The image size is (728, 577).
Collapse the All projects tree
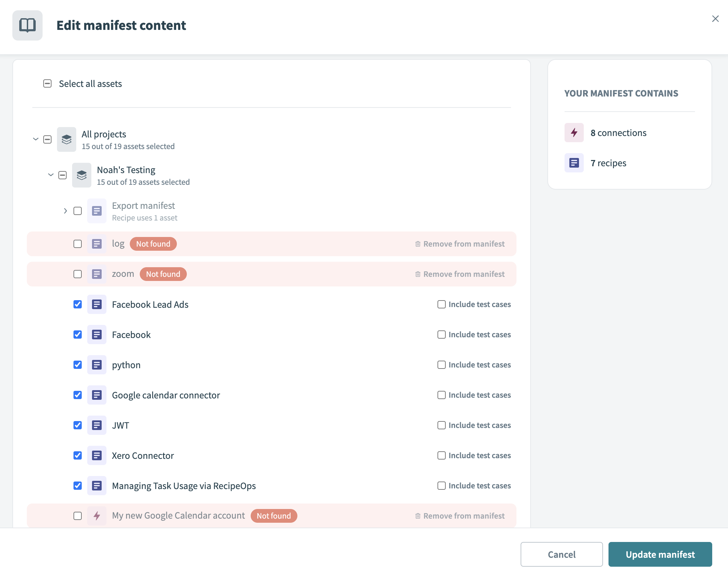coord(36,139)
